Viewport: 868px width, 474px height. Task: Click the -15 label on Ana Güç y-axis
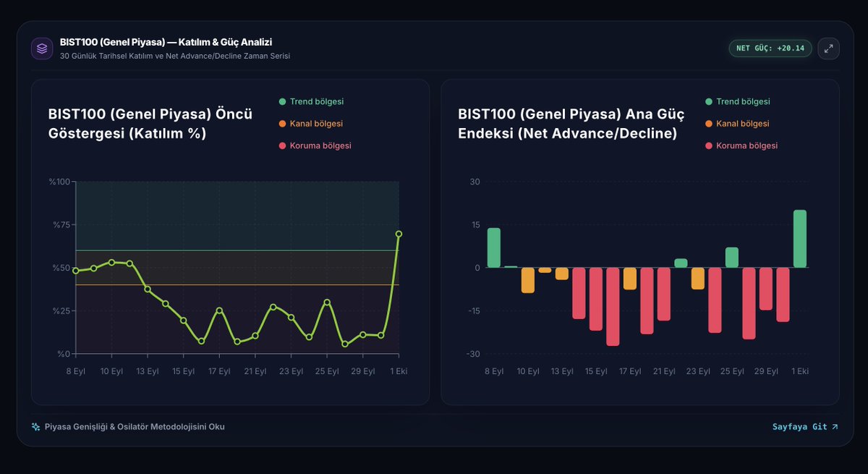[473, 311]
